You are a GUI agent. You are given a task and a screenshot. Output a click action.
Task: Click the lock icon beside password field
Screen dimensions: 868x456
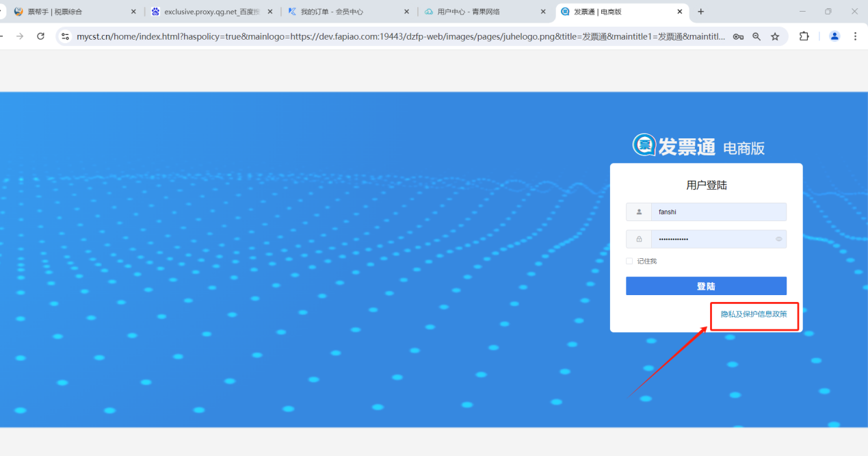click(639, 239)
